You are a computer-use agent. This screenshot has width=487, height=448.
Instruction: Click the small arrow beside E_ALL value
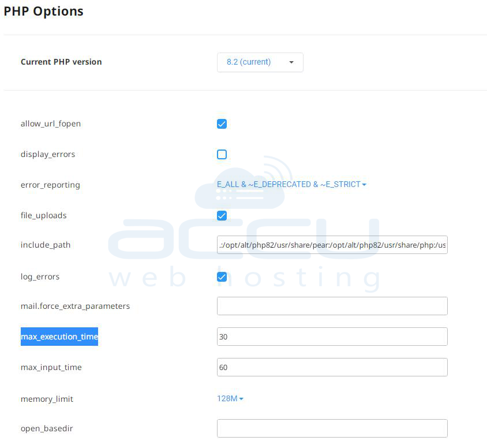coord(364,185)
